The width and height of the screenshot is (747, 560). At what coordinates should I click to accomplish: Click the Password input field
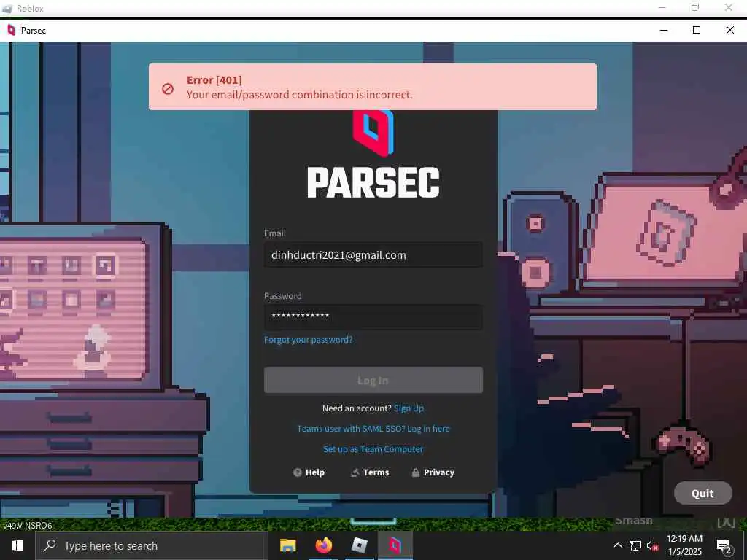(x=373, y=316)
